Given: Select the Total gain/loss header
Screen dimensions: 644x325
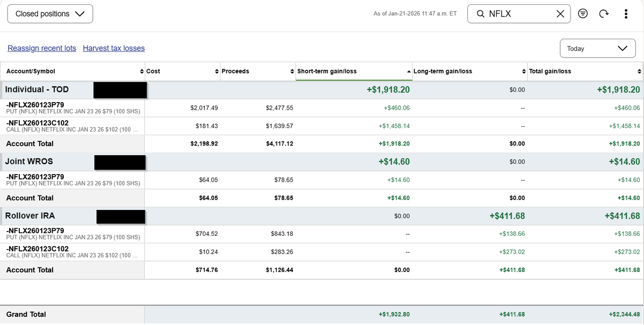Looking at the screenshot, I should [x=586, y=71].
